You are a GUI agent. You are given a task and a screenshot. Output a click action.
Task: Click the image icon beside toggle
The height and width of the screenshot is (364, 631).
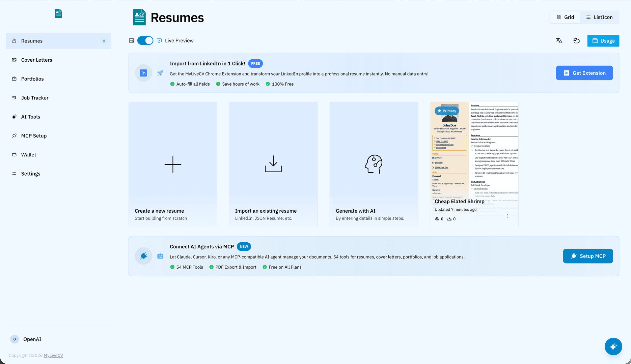tap(131, 40)
